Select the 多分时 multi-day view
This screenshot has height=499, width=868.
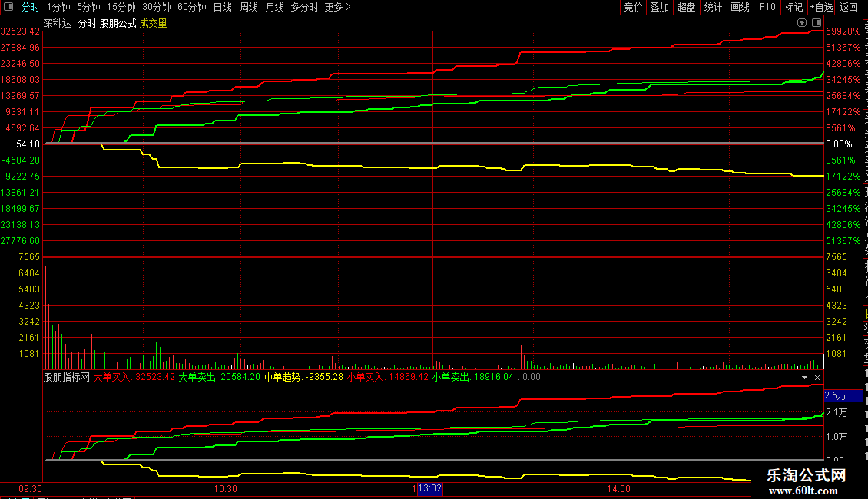pyautogui.click(x=304, y=7)
